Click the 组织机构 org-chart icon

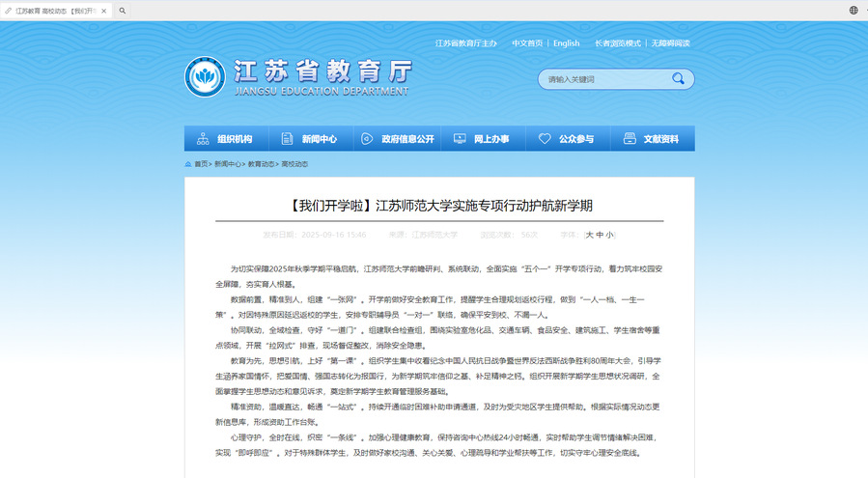(203, 139)
